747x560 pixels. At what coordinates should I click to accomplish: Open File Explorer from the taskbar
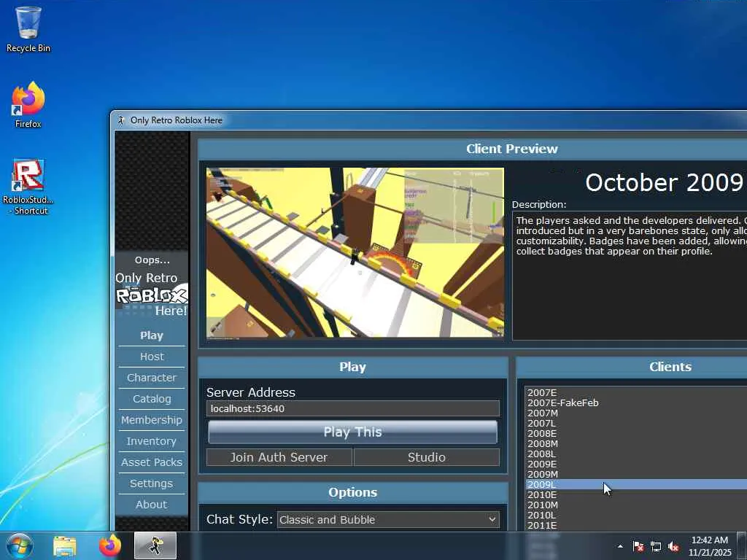tap(65, 546)
